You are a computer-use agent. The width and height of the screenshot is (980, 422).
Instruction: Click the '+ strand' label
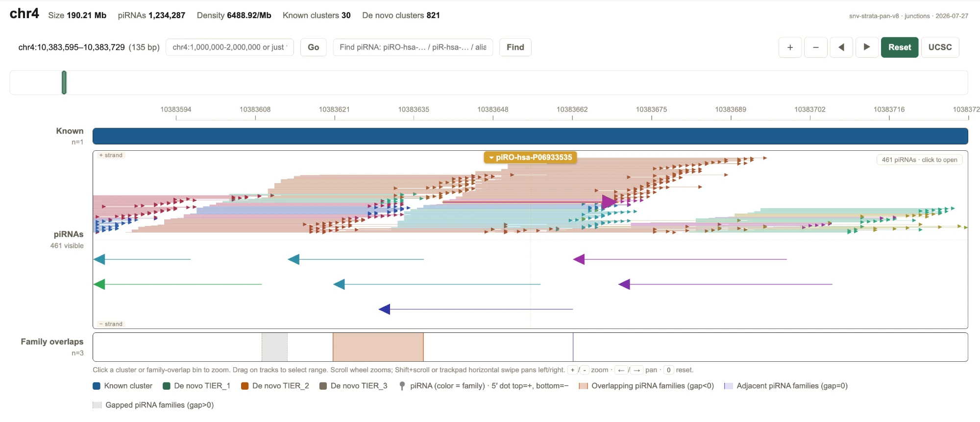pos(111,155)
